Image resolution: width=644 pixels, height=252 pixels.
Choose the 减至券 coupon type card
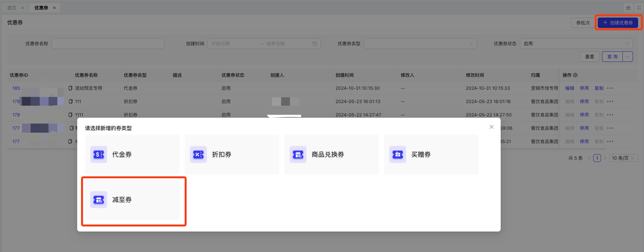[x=132, y=200]
